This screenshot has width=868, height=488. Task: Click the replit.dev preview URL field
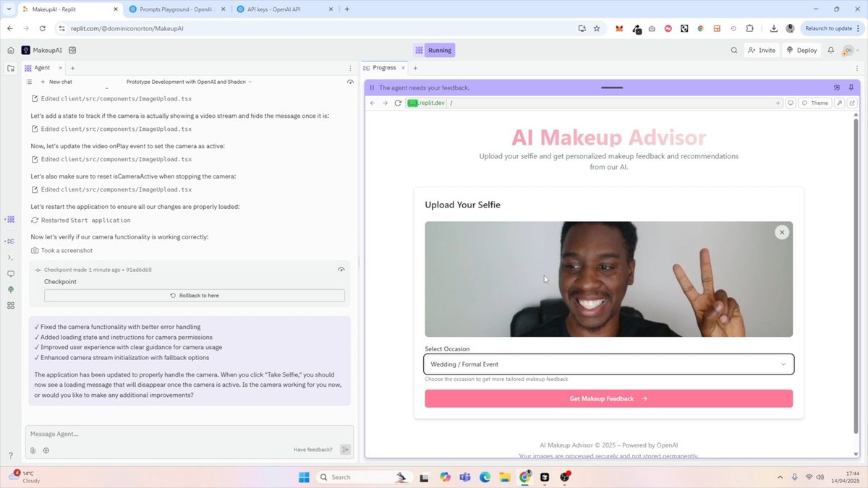click(x=593, y=103)
